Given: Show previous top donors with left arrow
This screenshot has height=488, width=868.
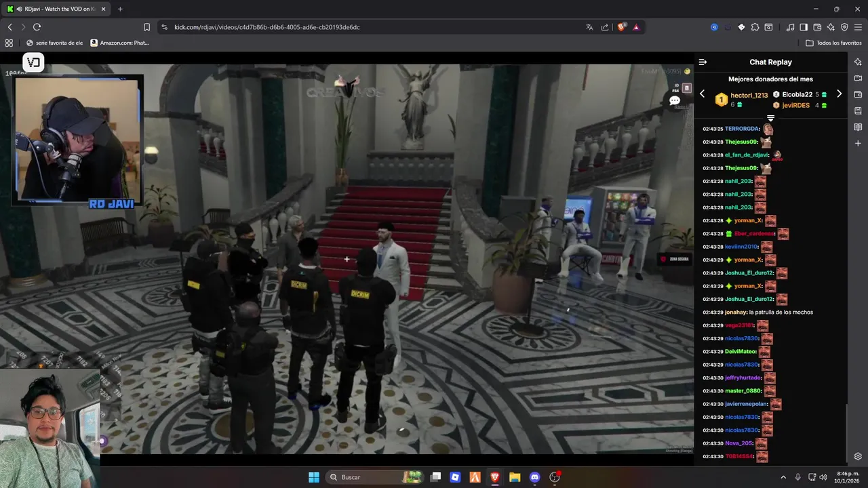Looking at the screenshot, I should [703, 94].
